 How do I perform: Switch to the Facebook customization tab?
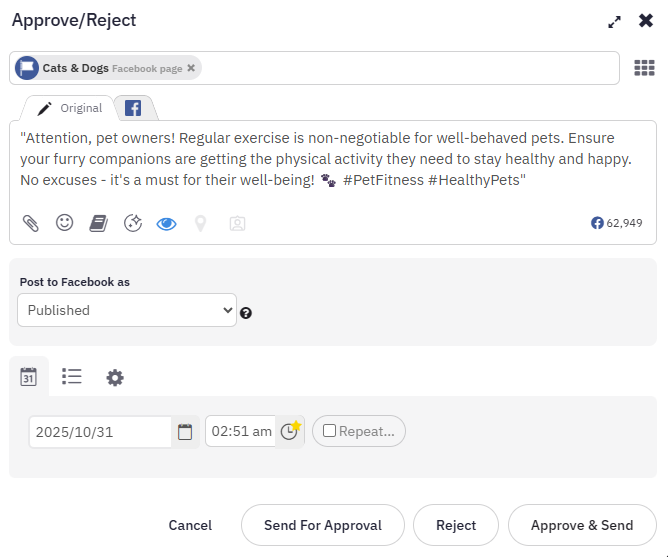132,108
